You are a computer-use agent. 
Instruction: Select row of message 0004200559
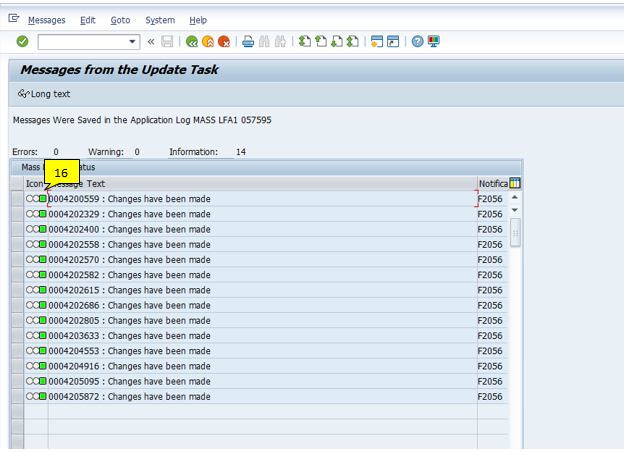pos(17,199)
